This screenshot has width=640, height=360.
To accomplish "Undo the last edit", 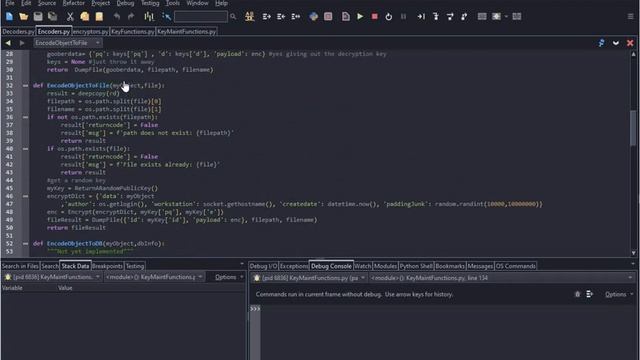I will tap(117, 16).
